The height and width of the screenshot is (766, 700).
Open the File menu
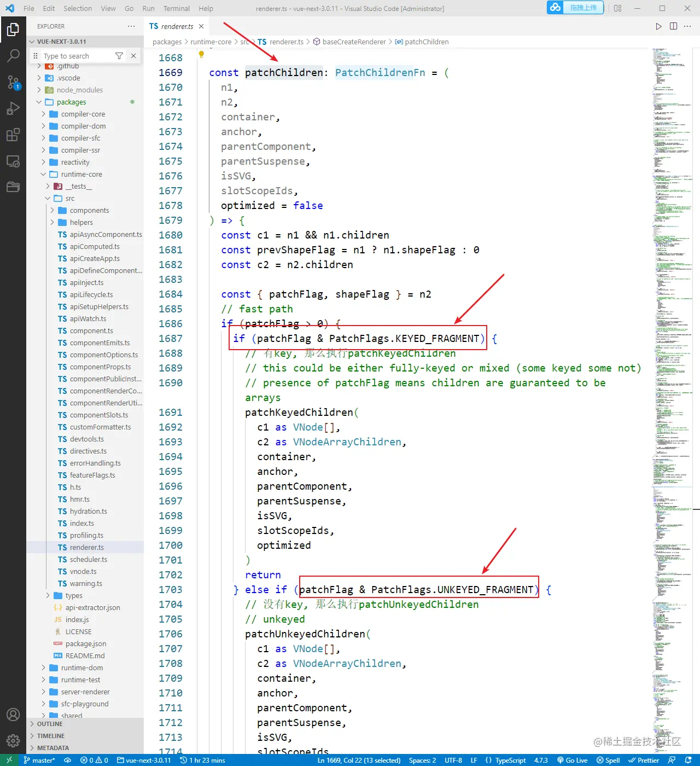point(29,8)
